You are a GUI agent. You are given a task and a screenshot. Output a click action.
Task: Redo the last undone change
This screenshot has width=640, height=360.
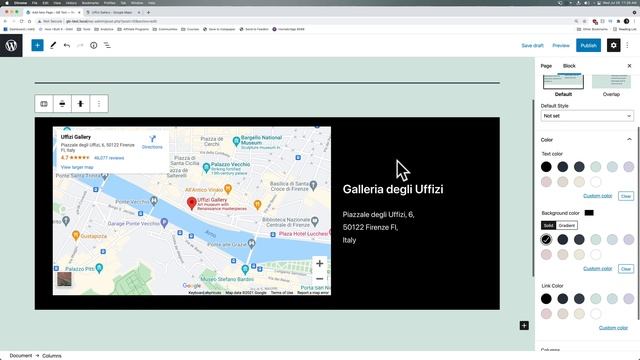pos(80,45)
